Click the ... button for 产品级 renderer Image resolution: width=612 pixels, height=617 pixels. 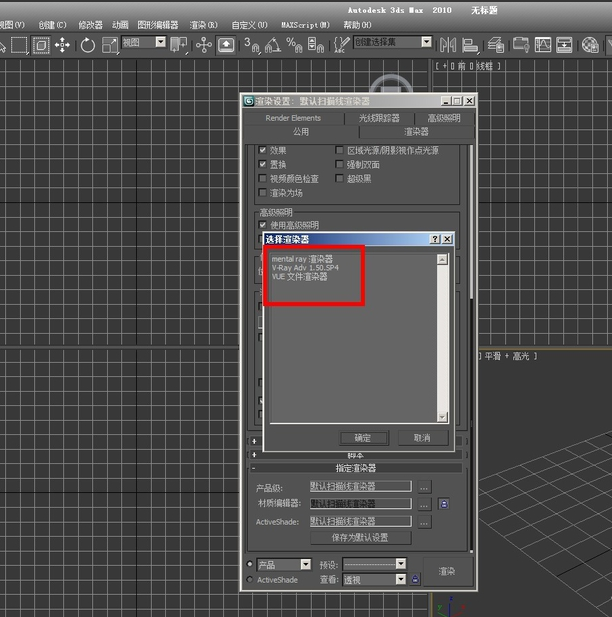click(x=424, y=487)
